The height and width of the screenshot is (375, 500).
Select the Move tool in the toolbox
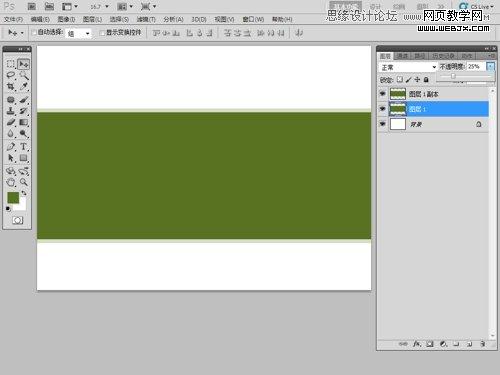click(x=23, y=64)
